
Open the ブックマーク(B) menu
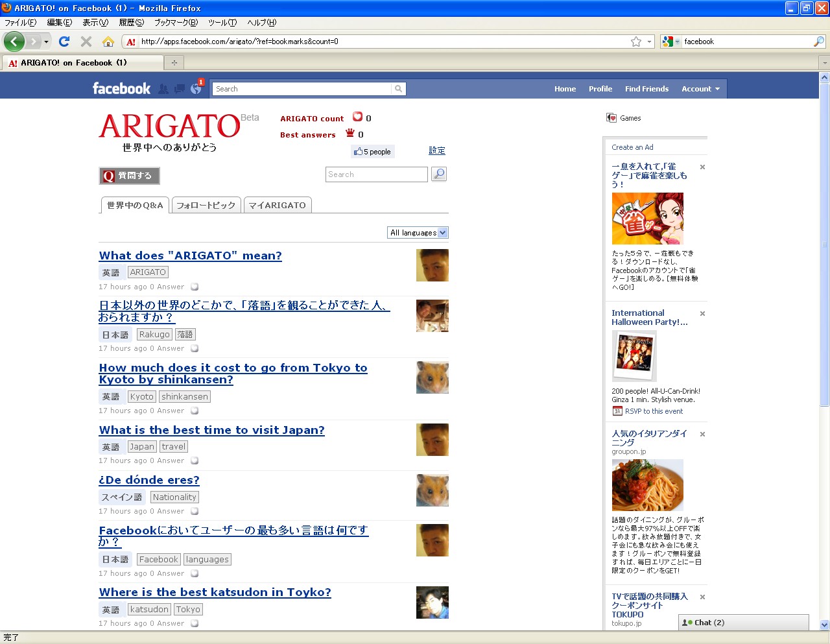click(x=176, y=23)
